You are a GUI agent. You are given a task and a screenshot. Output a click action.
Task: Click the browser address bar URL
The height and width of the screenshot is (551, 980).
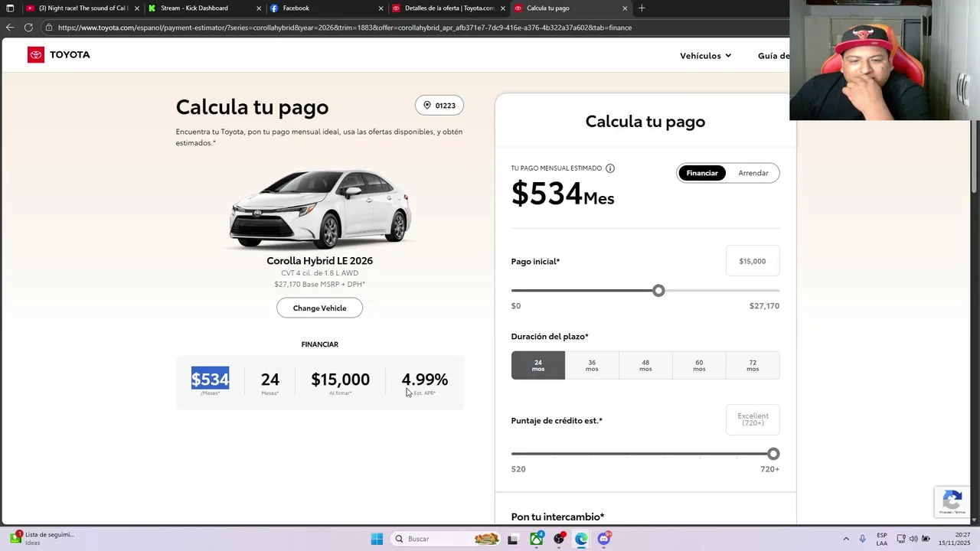(x=345, y=28)
